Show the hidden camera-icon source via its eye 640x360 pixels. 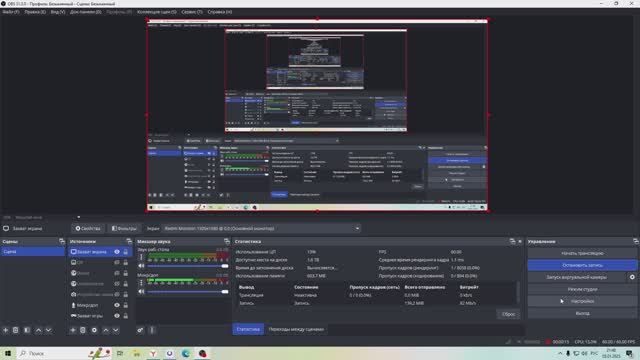(x=117, y=294)
